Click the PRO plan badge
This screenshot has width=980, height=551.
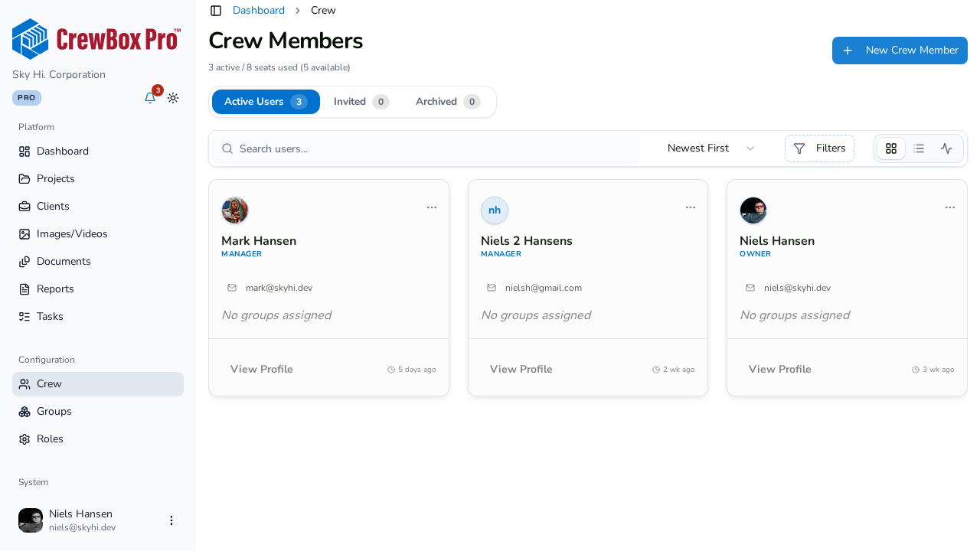(27, 98)
